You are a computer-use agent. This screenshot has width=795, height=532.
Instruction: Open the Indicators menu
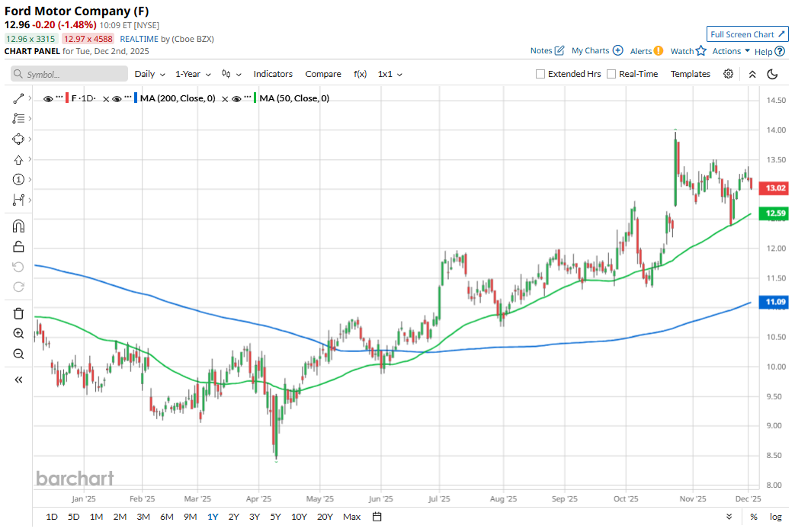pyautogui.click(x=273, y=74)
